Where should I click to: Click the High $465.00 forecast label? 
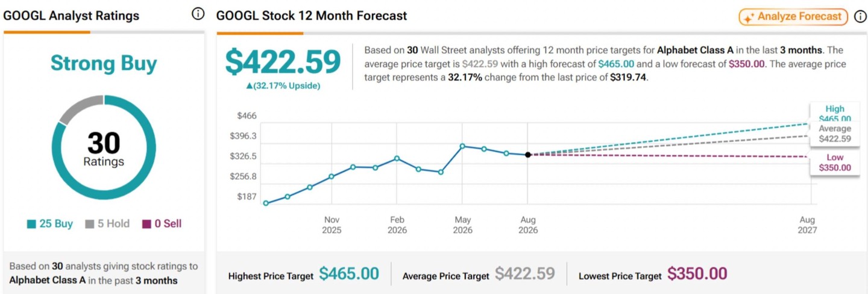(x=835, y=113)
